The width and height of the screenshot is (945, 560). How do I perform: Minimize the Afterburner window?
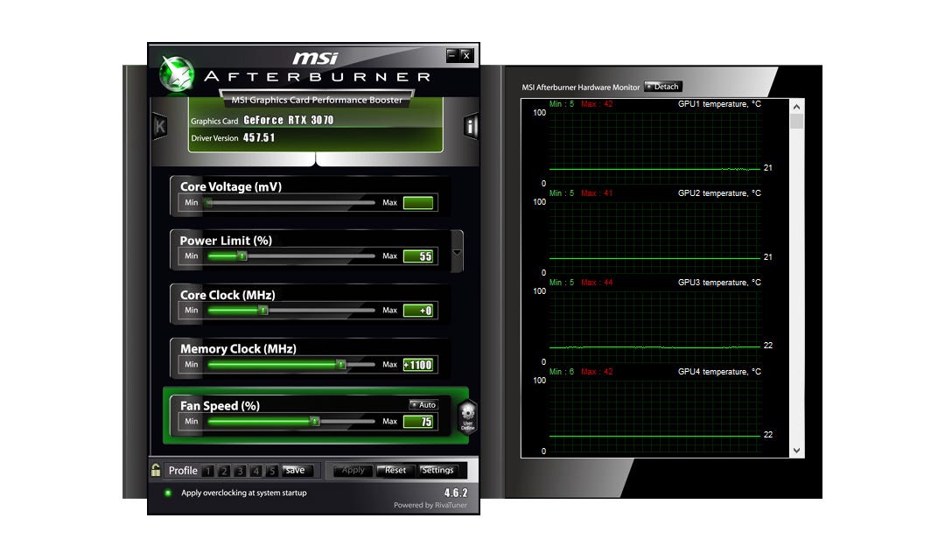click(452, 55)
